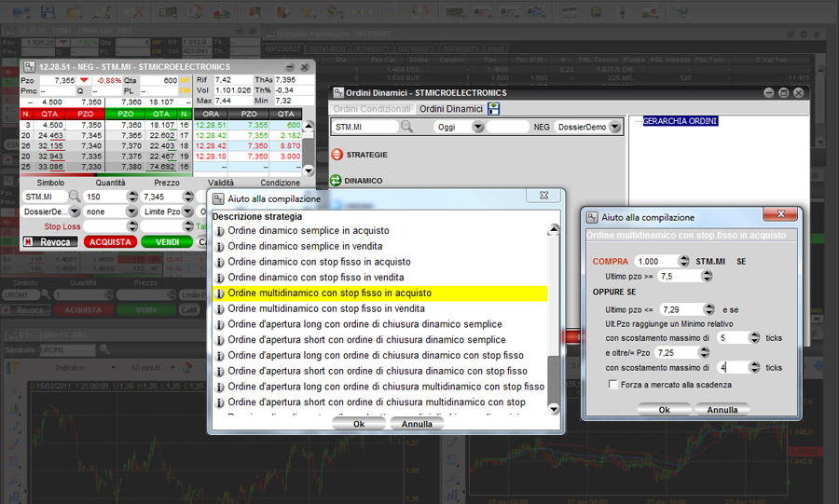Open the DossierDemo dropdown in Ordini Dinamici
The image size is (839, 504).
pos(615,127)
